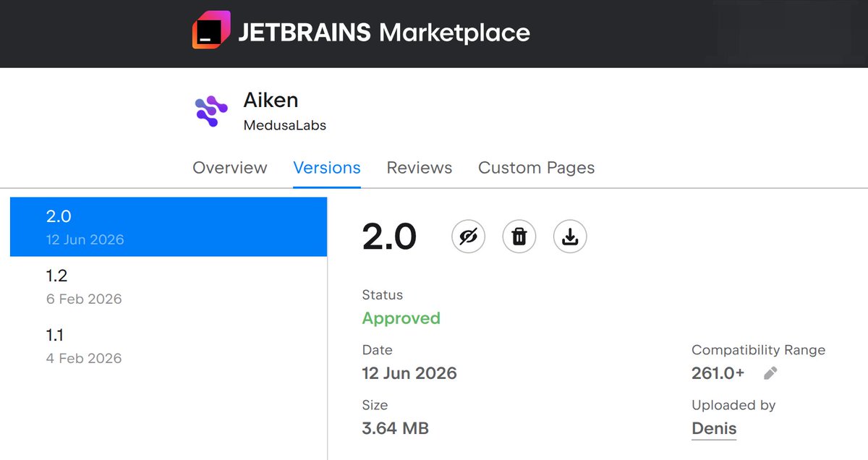The width and height of the screenshot is (868, 460).
Task: Open uploader Denis profile link
Action: point(714,428)
